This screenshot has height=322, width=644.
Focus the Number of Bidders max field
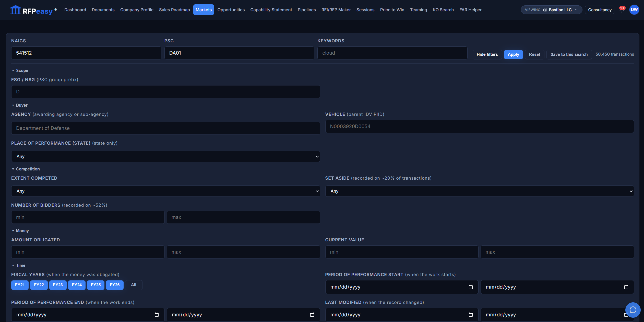243,217
